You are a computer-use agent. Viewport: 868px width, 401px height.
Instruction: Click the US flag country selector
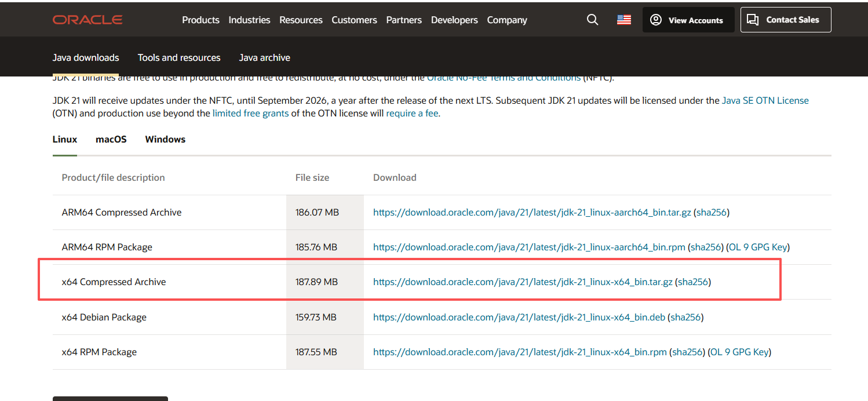624,20
